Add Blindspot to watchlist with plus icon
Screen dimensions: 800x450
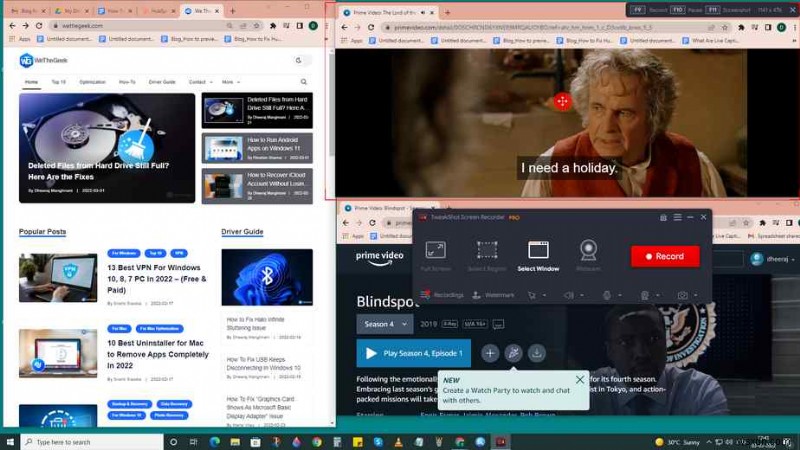coord(490,353)
